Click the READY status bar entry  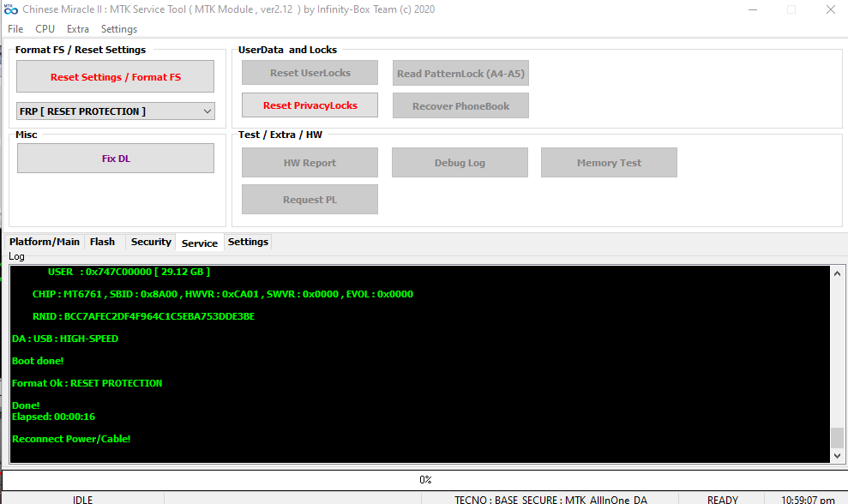pyautogui.click(x=722, y=499)
